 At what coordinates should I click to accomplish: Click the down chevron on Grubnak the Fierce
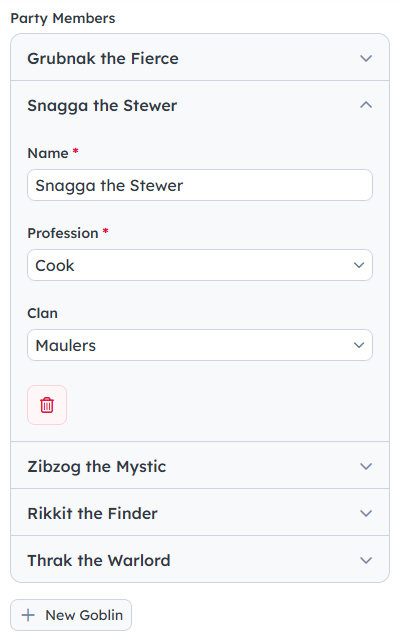[x=366, y=58]
